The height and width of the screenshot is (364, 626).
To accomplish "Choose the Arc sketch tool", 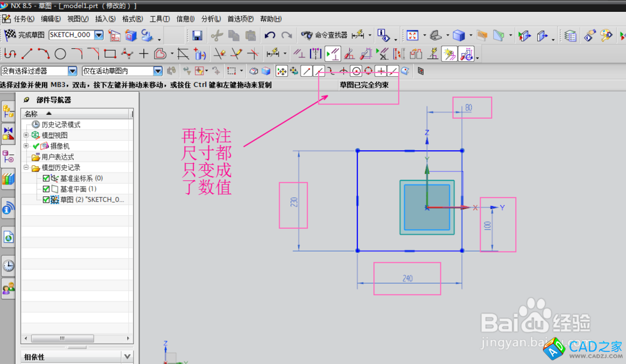I will (43, 54).
